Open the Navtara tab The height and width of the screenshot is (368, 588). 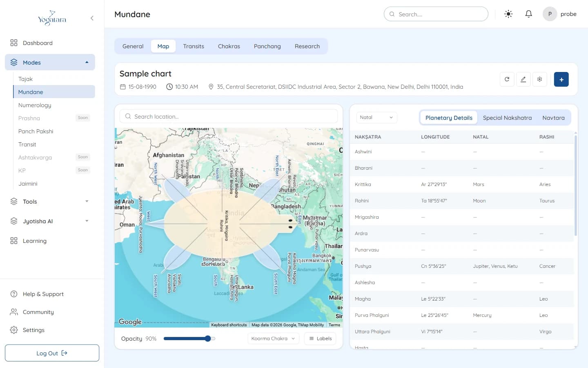tap(553, 118)
